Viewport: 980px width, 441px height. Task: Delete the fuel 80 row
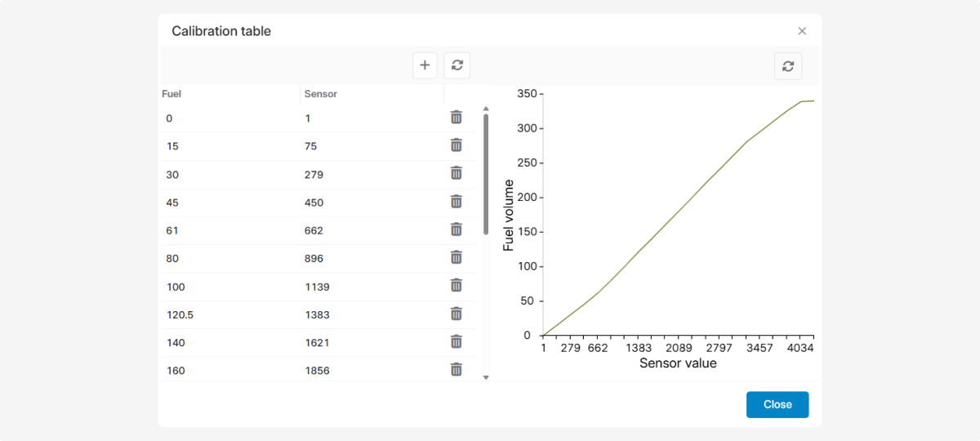point(457,257)
